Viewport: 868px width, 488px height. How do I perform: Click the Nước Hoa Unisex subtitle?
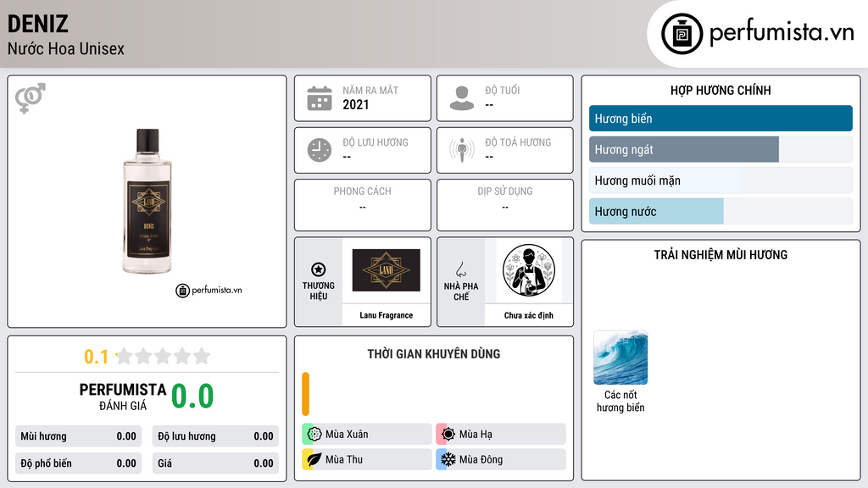(66, 48)
